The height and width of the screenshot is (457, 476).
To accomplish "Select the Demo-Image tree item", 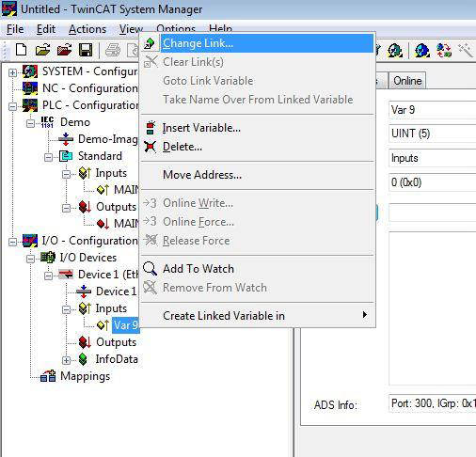I will (108, 139).
